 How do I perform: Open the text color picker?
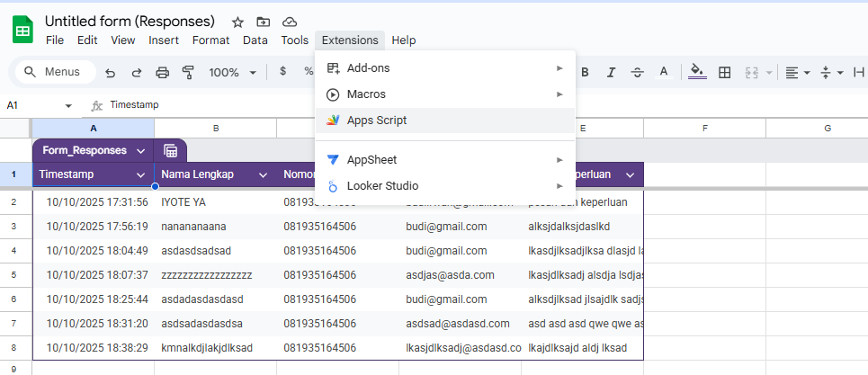pyautogui.click(x=664, y=72)
